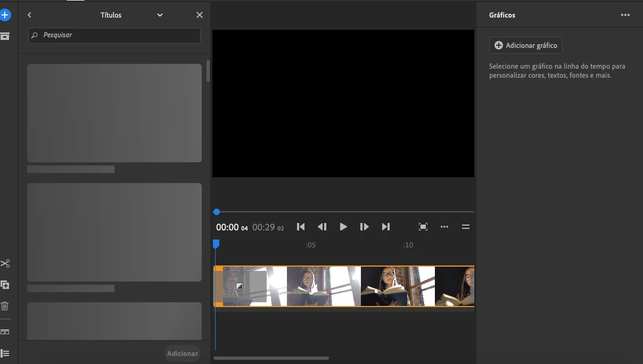Toggle fullscreen preview
This screenshot has width=643, height=364.
(423, 227)
